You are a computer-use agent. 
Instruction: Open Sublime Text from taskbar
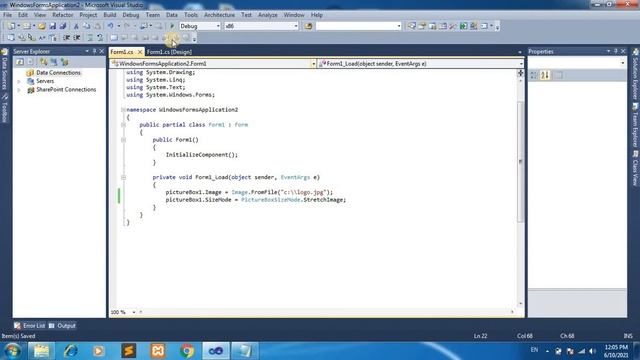click(128, 351)
